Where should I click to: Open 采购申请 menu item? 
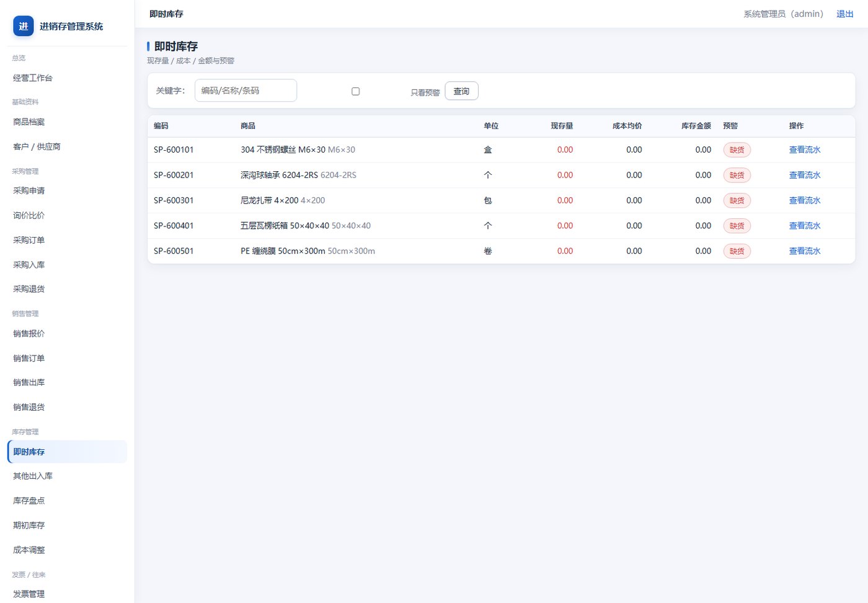67,191
